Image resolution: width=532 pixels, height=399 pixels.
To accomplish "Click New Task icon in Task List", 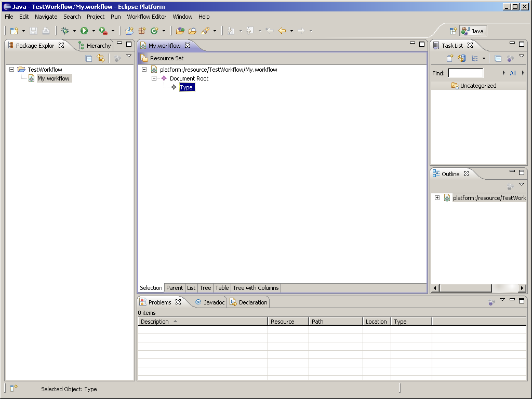I will coord(450,59).
